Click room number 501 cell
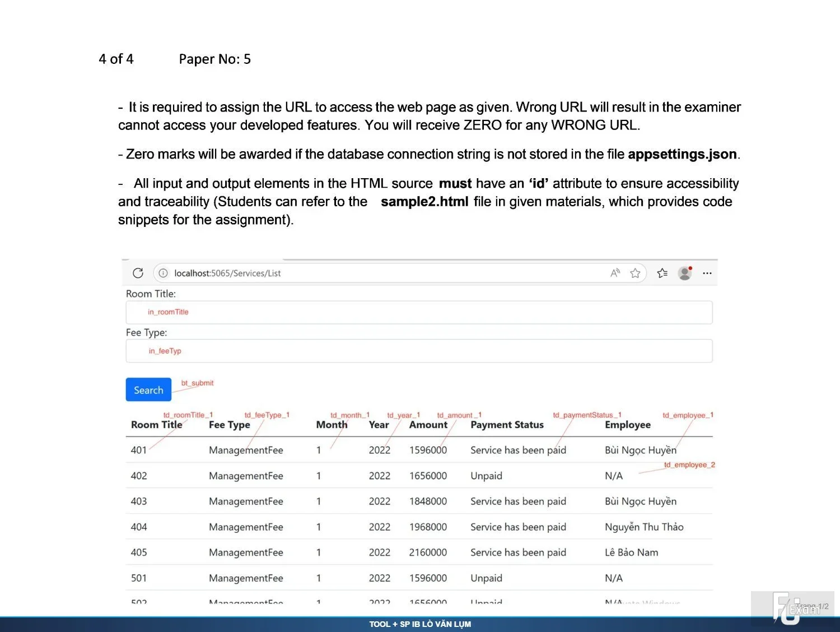Image resolution: width=840 pixels, height=632 pixels. click(x=139, y=578)
